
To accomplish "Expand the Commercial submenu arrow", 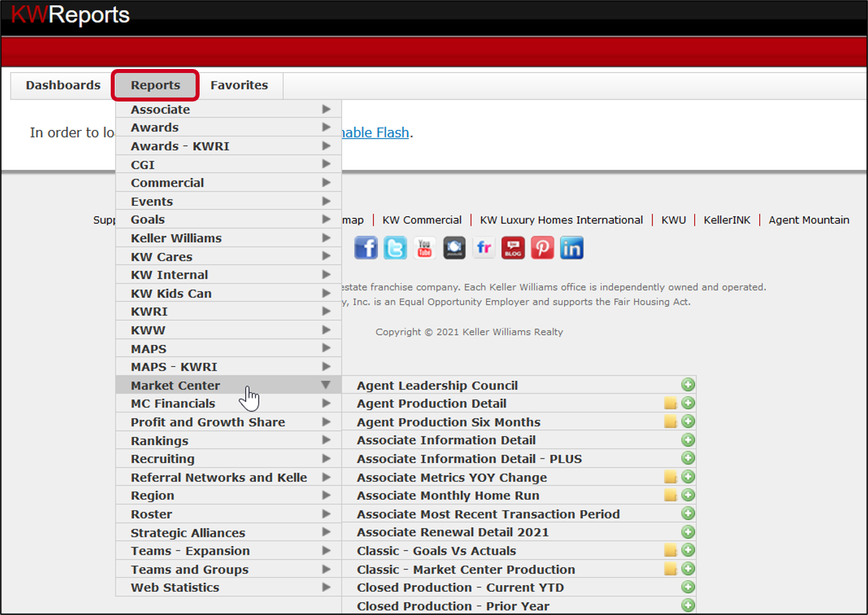I will pyautogui.click(x=326, y=182).
